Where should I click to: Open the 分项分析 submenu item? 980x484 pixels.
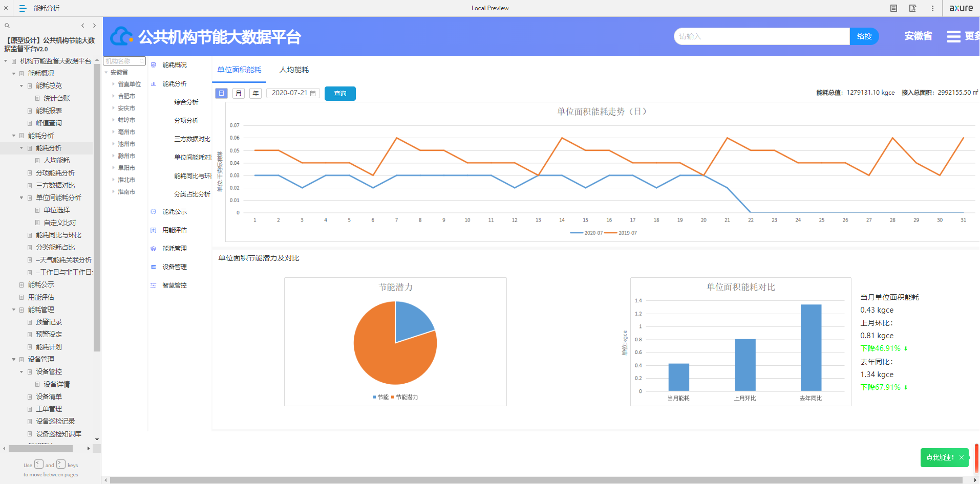click(x=186, y=121)
